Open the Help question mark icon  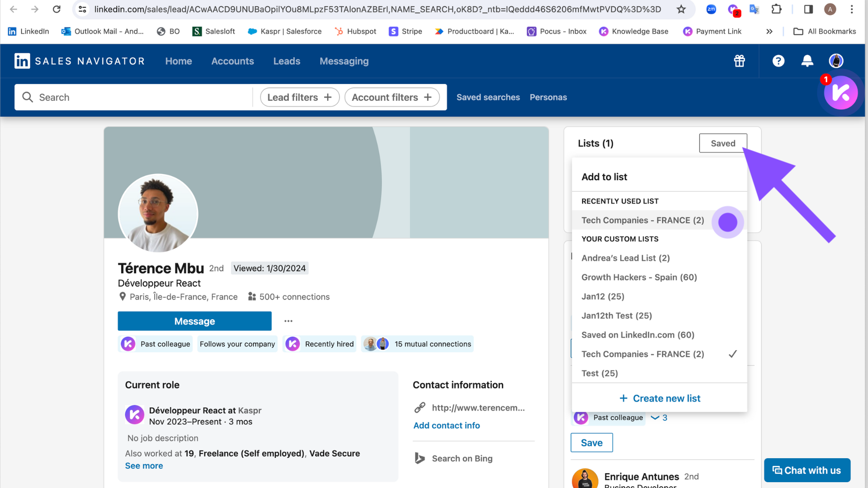(x=778, y=61)
